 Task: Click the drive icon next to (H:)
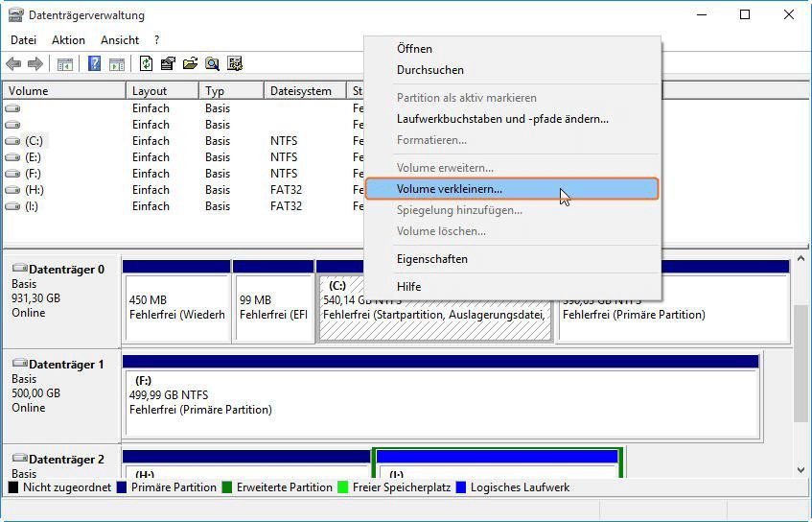[12, 190]
